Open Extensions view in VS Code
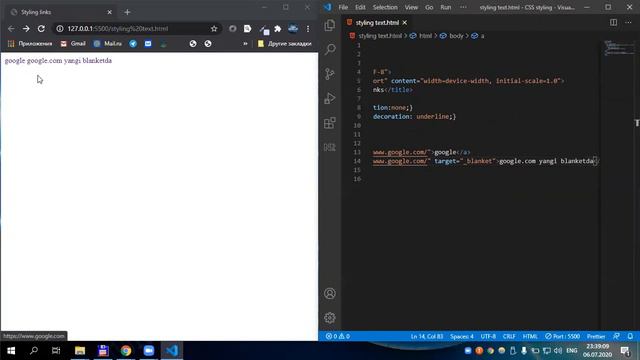Viewport: 640px width, 360px height. coord(330,123)
